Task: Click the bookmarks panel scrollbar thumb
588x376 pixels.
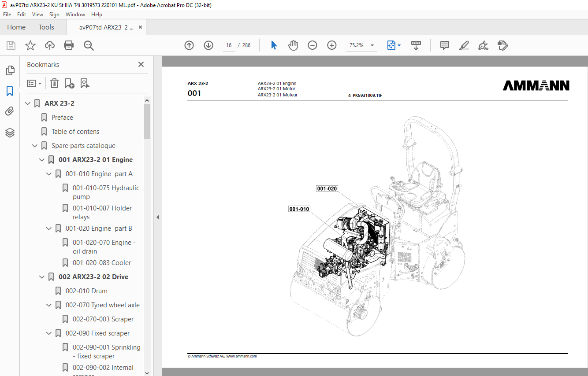Action: pos(147,121)
